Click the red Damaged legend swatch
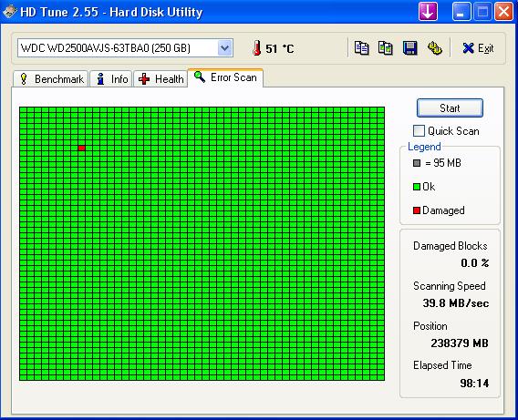The height and width of the screenshot is (420, 518). [x=417, y=210]
